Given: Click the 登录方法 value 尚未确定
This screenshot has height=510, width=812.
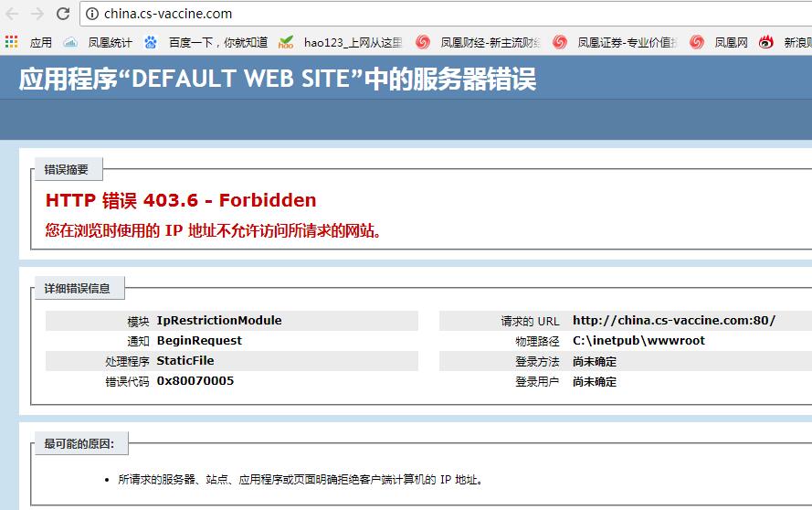Looking at the screenshot, I should 595,362.
